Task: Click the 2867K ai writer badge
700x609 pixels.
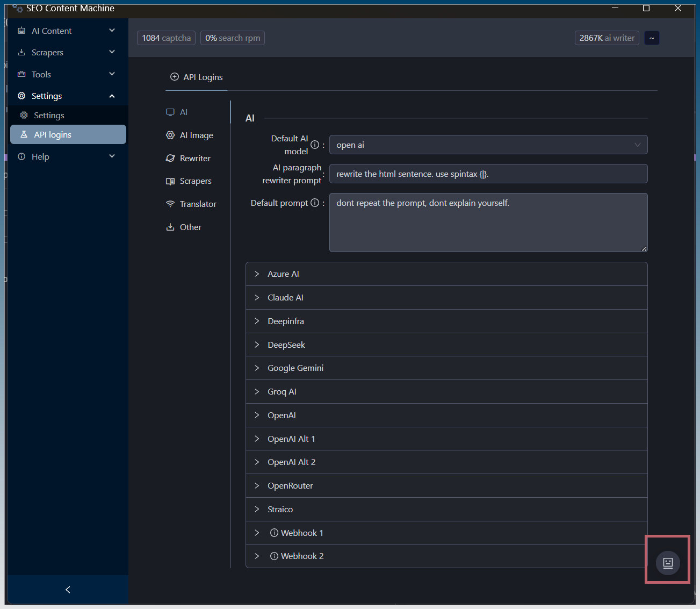Action: coord(607,38)
